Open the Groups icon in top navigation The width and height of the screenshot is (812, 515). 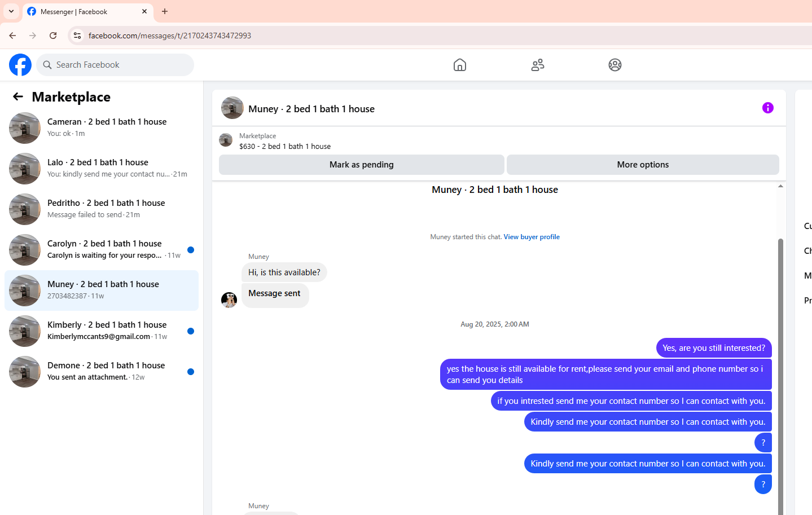(615, 65)
